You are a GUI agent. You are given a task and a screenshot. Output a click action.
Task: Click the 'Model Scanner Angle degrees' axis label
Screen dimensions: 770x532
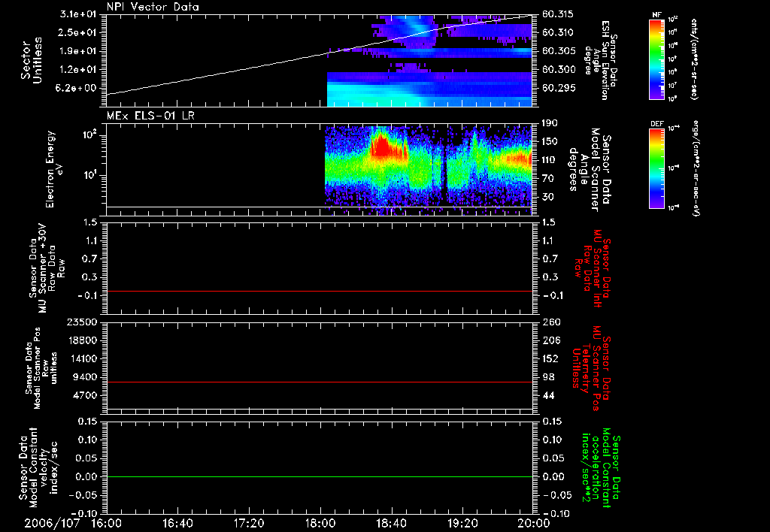tap(590, 170)
